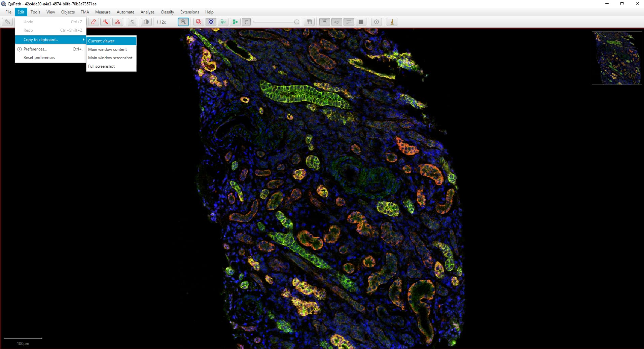Click Reset preferences
Viewport: 644px width, 349px height.
[x=39, y=57]
